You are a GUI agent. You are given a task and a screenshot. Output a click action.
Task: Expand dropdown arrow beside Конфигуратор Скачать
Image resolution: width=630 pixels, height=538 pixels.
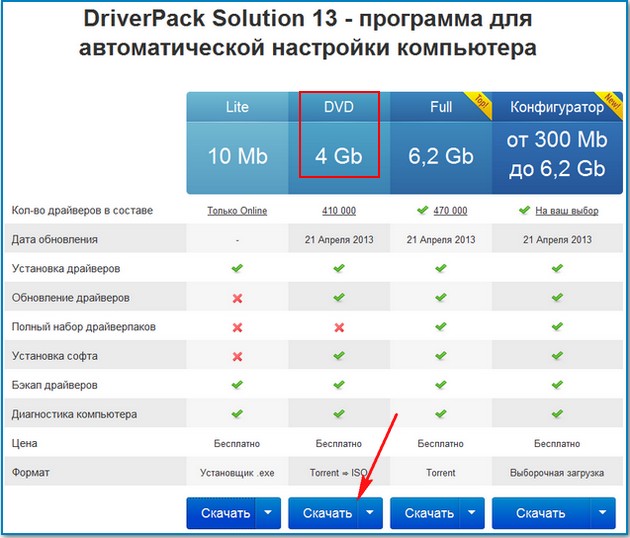(x=602, y=513)
